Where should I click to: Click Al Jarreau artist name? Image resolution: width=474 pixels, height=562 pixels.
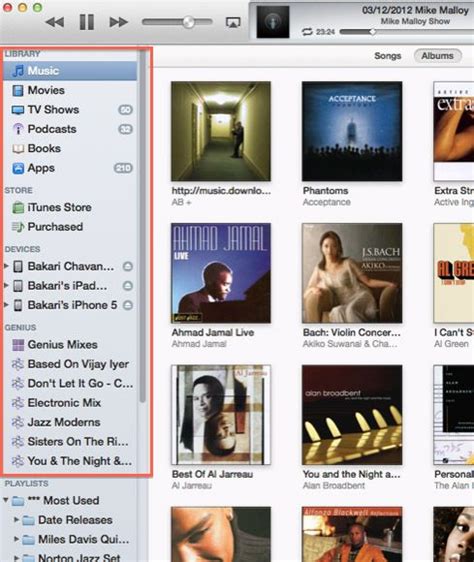[192, 486]
